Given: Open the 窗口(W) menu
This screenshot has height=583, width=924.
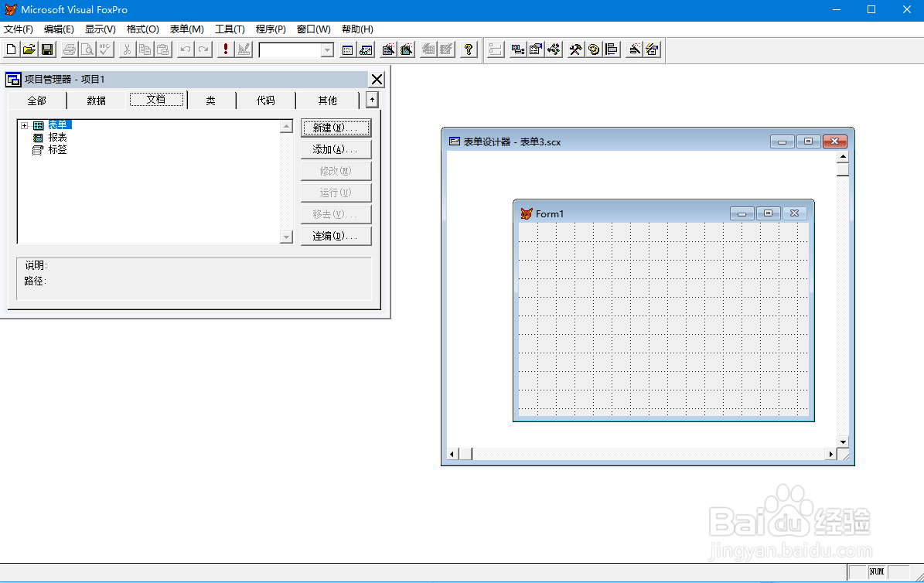Looking at the screenshot, I should 313,29.
